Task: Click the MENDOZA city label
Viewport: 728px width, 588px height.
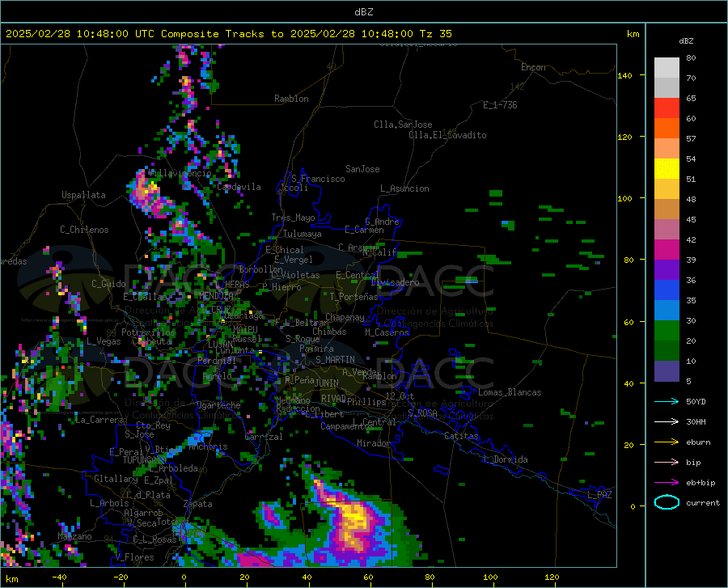Action: pyautogui.click(x=216, y=296)
